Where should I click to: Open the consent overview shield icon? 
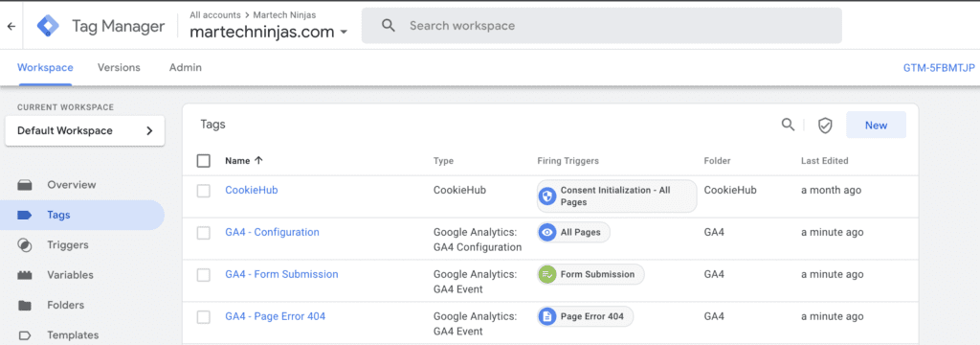click(x=825, y=126)
